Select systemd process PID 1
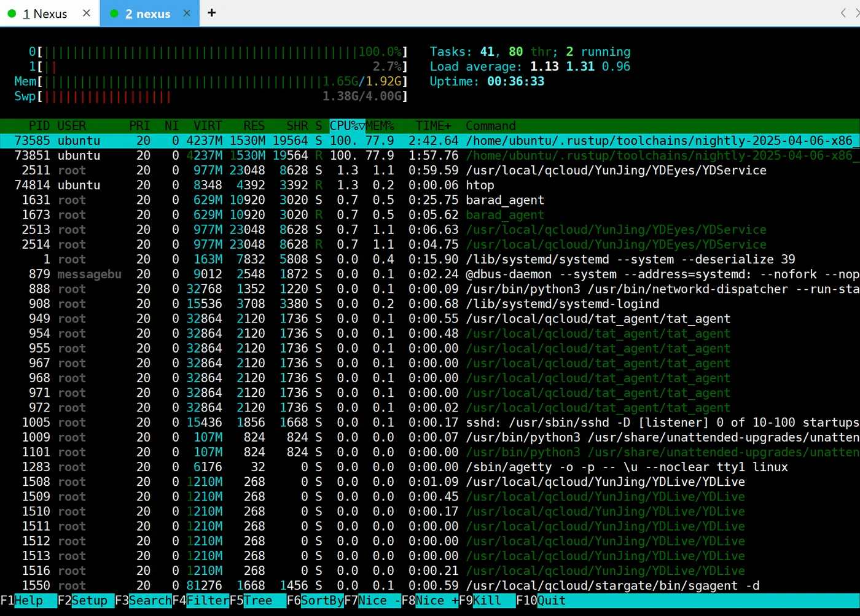The image size is (860, 616). point(430,259)
